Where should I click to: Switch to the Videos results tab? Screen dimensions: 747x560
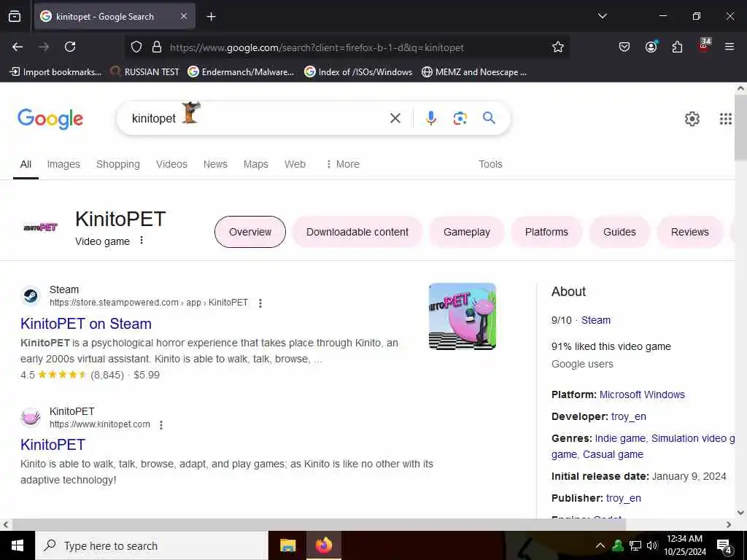coord(171,164)
